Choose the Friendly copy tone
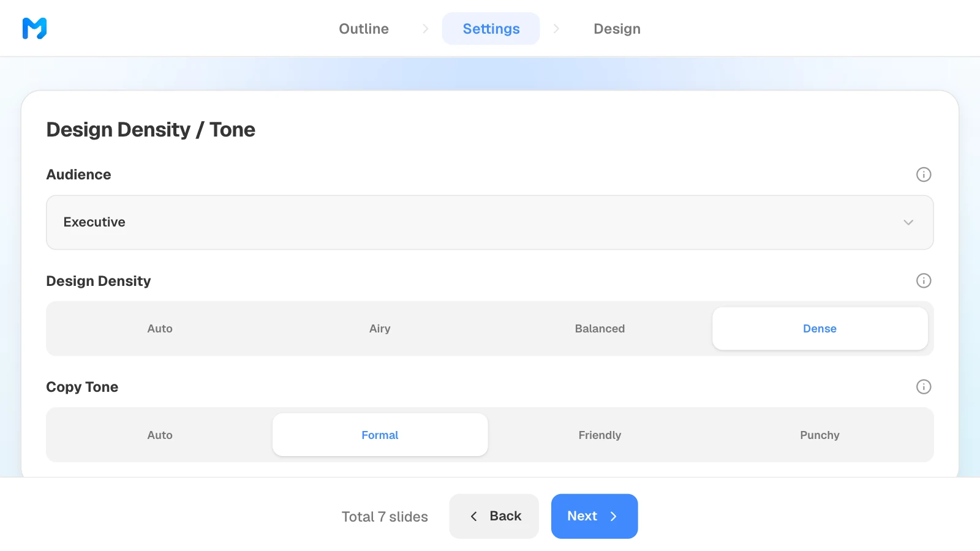The height and width of the screenshot is (551, 980). pyautogui.click(x=600, y=435)
